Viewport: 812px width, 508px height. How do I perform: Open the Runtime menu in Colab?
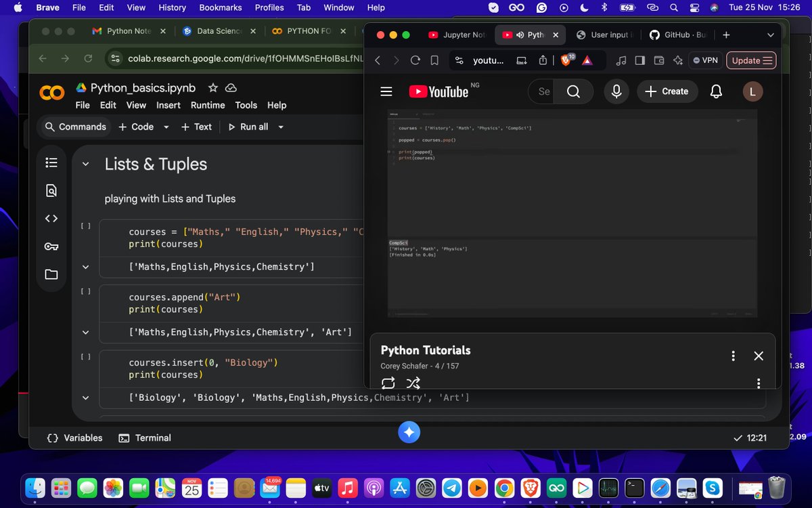(207, 105)
